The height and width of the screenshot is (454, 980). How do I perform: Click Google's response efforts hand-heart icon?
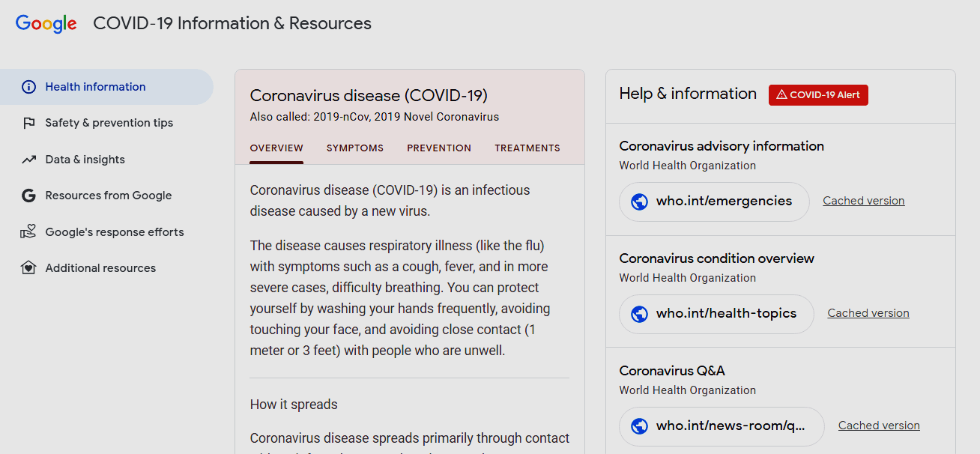coord(28,232)
